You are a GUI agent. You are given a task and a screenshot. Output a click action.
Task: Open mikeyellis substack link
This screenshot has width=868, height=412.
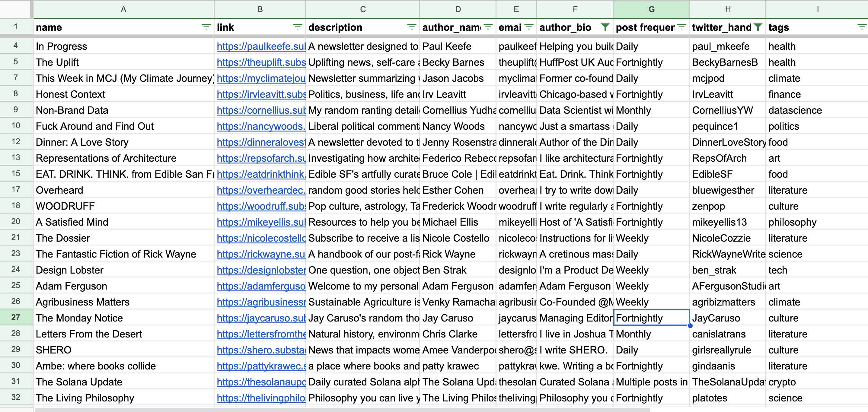coord(261,222)
